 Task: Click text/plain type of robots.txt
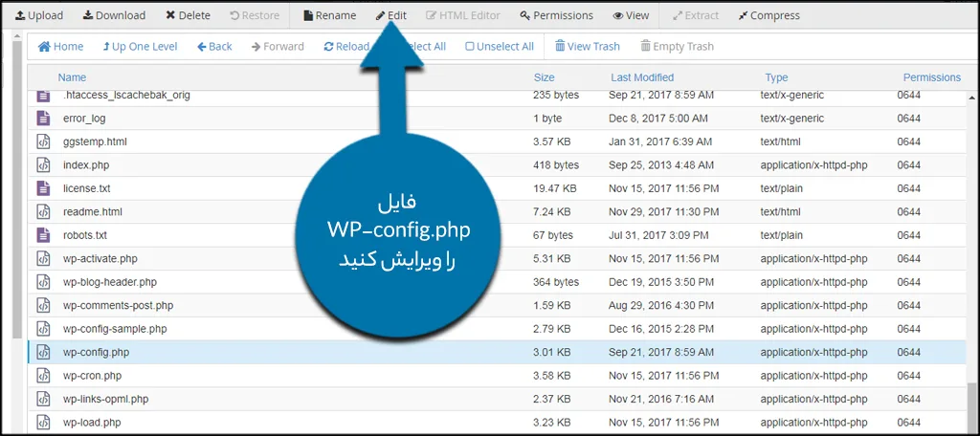point(781,235)
